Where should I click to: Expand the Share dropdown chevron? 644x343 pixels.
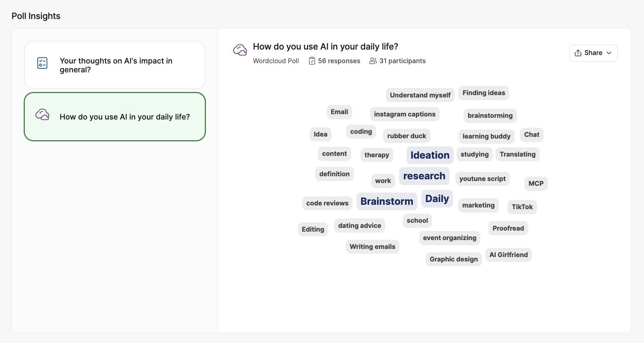609,53
